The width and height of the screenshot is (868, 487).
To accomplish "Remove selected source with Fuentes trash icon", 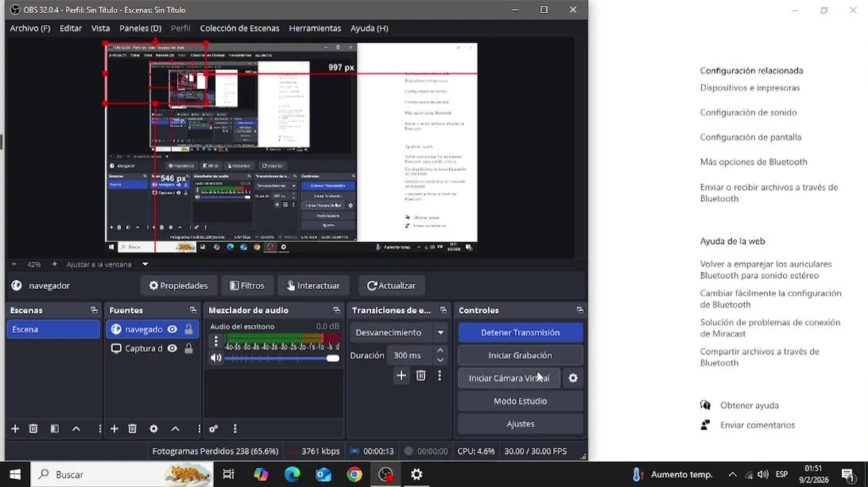I will 132,429.
